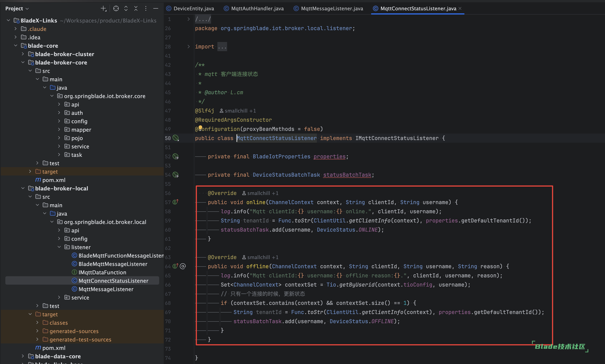The height and width of the screenshot is (364, 605).
Task: Click the select opened file crosshair icon
Action: point(116,9)
